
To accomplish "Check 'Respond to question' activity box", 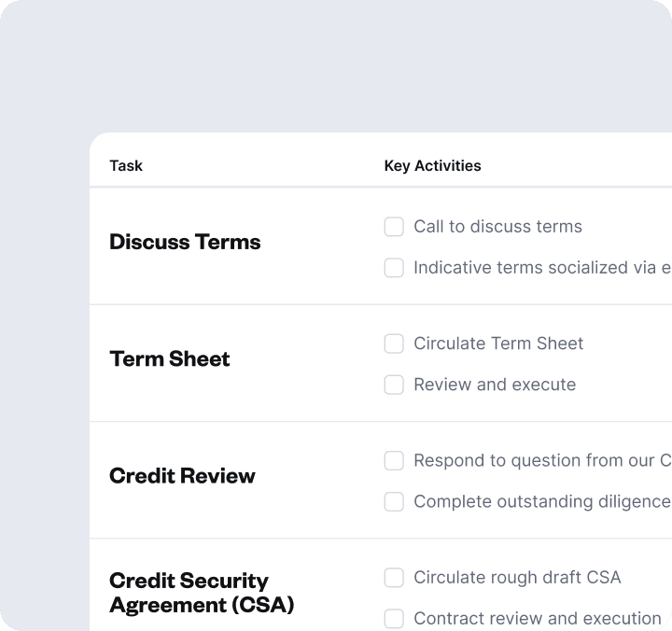I will coord(394,460).
